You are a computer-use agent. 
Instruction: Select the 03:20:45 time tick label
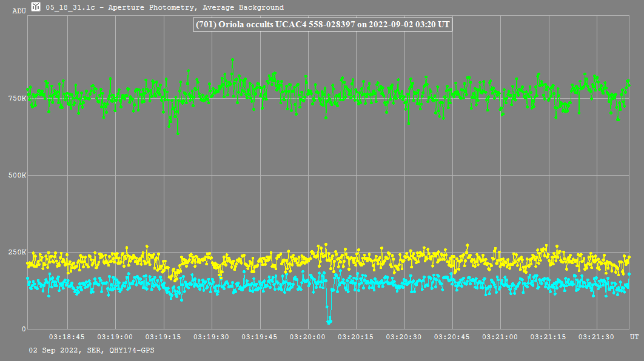tap(452, 337)
